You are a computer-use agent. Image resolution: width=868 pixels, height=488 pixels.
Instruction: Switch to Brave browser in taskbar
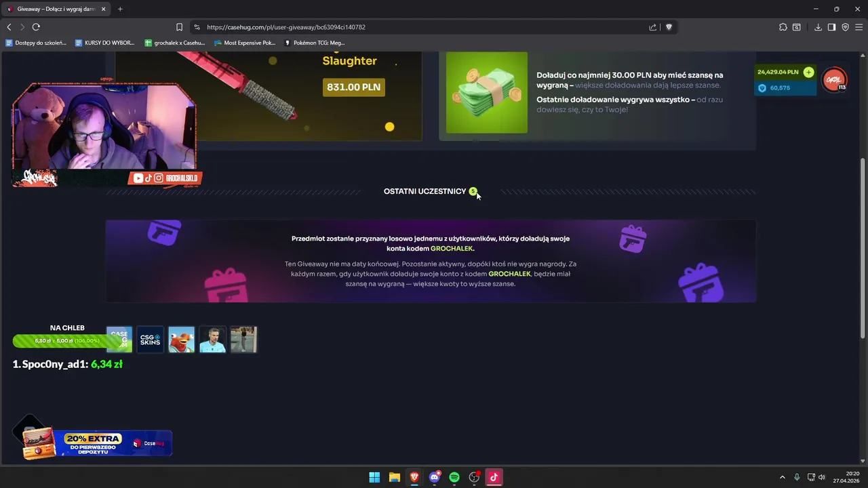pyautogui.click(x=414, y=477)
